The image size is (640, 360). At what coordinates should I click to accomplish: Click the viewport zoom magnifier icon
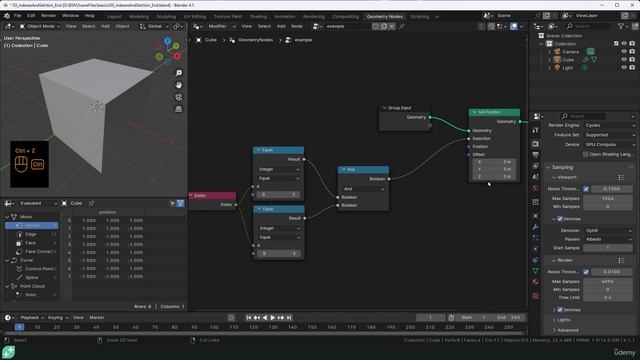click(x=178, y=73)
